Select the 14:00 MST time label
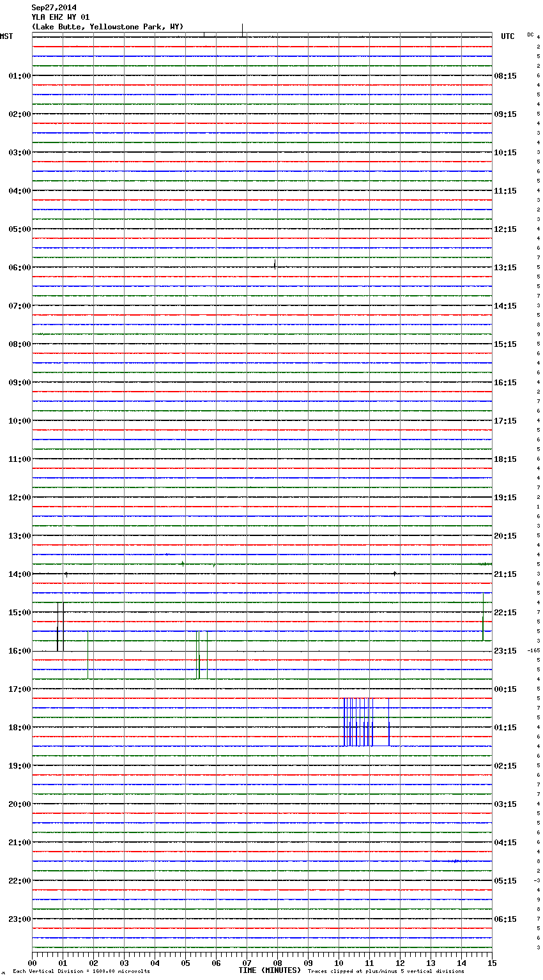Viewport: 543px width, 980px height. pyautogui.click(x=19, y=574)
